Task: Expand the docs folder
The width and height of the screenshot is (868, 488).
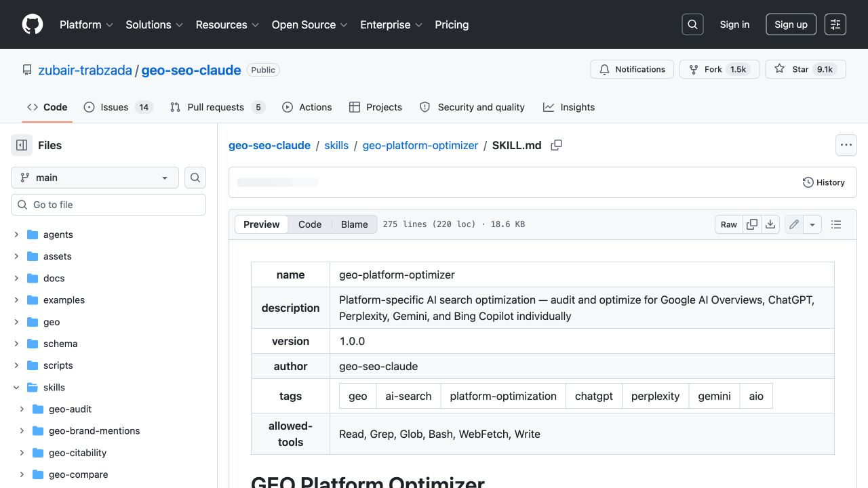Action: tap(16, 278)
